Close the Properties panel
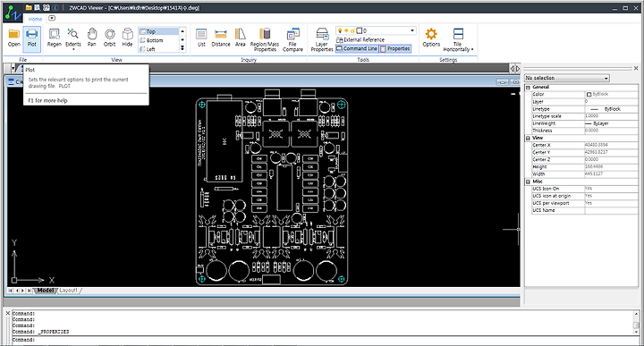The height and width of the screenshot is (346, 644). pyautogui.click(x=636, y=68)
